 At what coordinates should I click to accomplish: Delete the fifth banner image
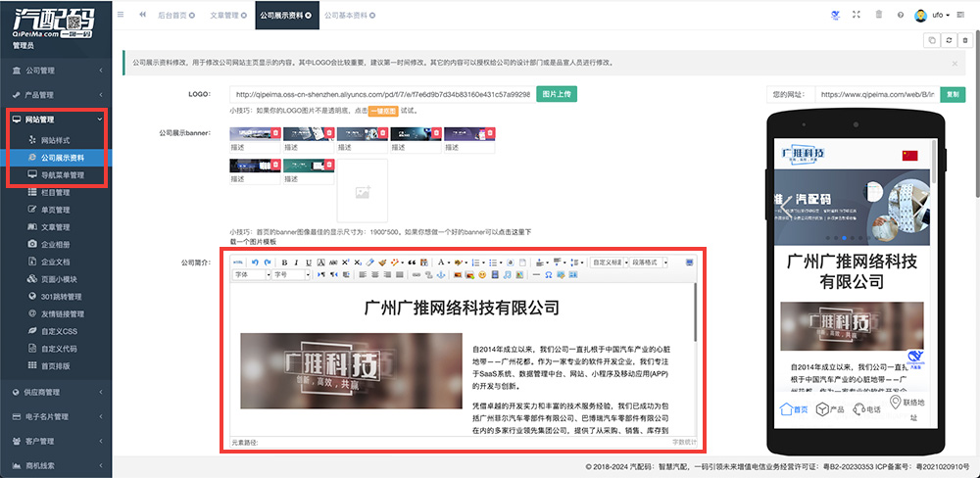pos(490,132)
